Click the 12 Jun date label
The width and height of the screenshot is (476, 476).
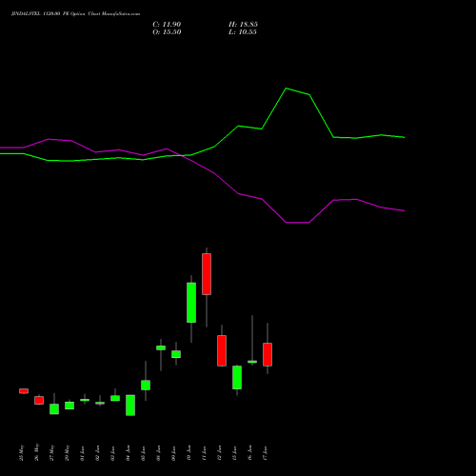(220, 453)
